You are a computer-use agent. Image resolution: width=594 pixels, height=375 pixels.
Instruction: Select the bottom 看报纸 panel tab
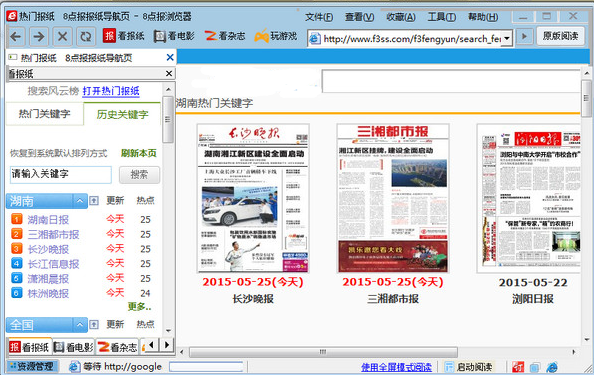point(30,347)
